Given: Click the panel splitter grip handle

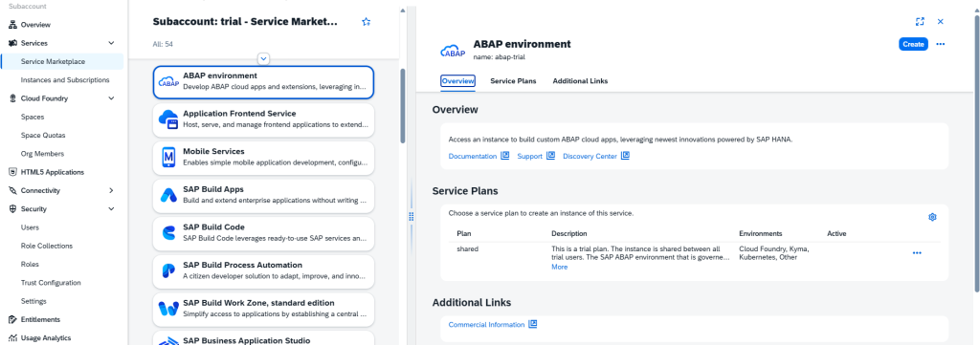Looking at the screenshot, I should pos(412,217).
